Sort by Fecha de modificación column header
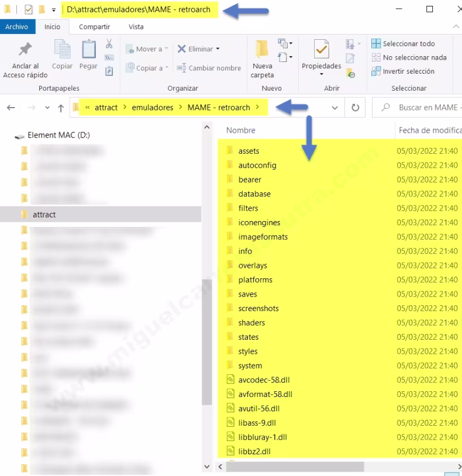The width and height of the screenshot is (462, 476). (430, 130)
